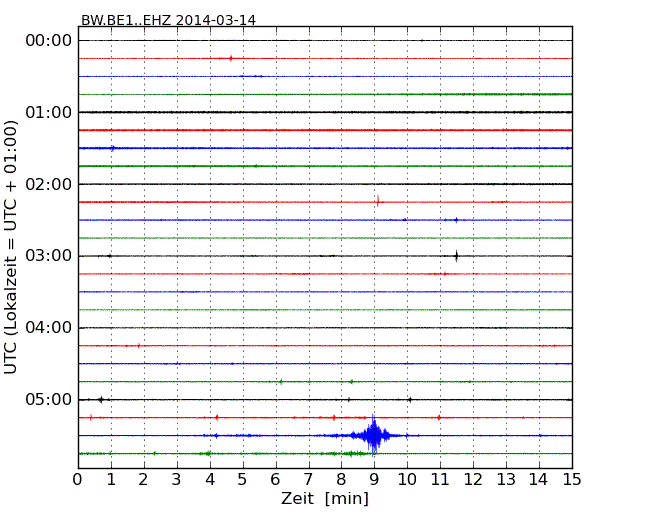This screenshot has height=520, width=650.
Task: Click the x-axis tick label 14
Action: click(538, 480)
